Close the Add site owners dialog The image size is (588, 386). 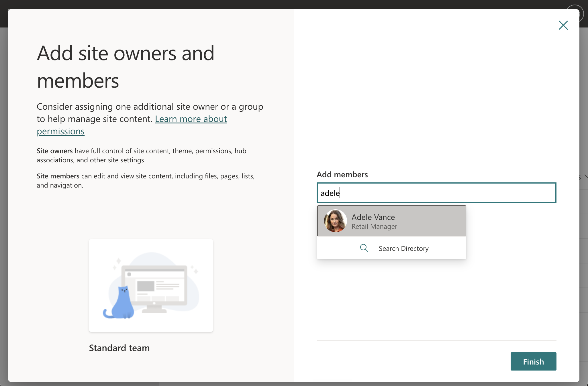click(563, 25)
